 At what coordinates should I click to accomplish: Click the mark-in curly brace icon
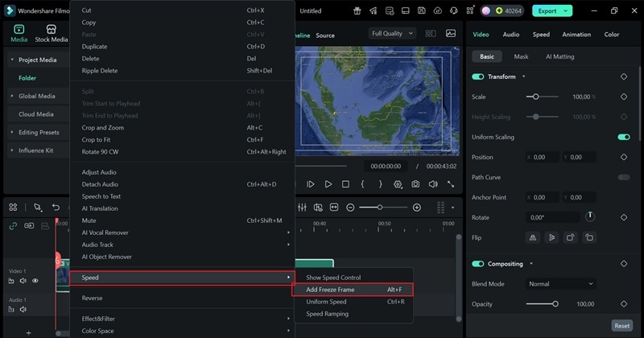(x=362, y=184)
